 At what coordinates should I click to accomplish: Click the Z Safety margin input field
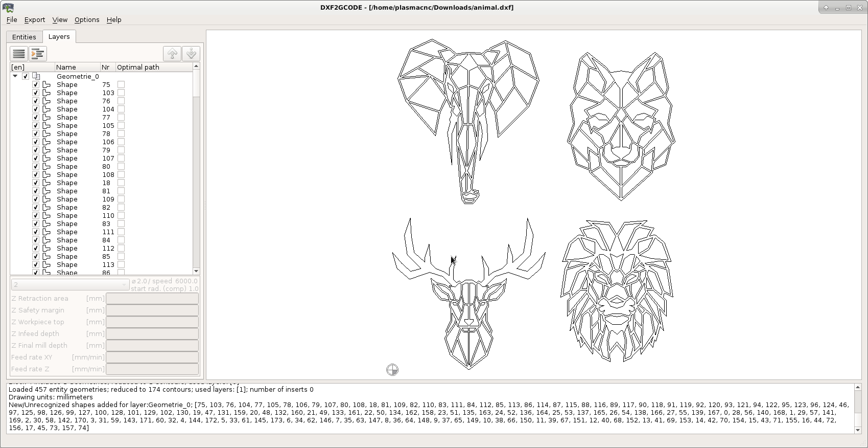[x=152, y=310]
